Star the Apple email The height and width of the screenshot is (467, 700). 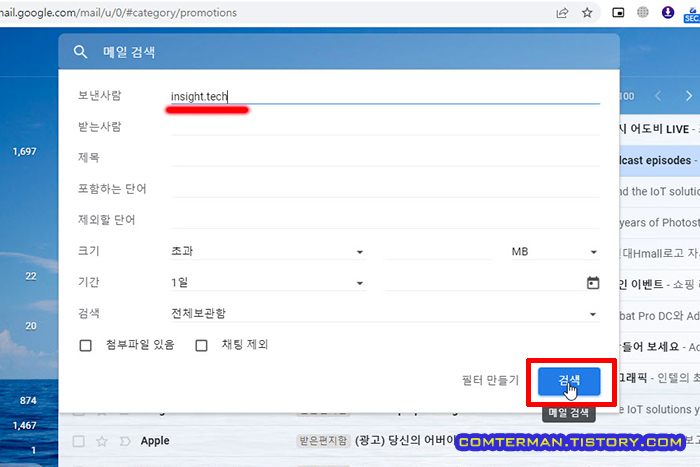102,441
